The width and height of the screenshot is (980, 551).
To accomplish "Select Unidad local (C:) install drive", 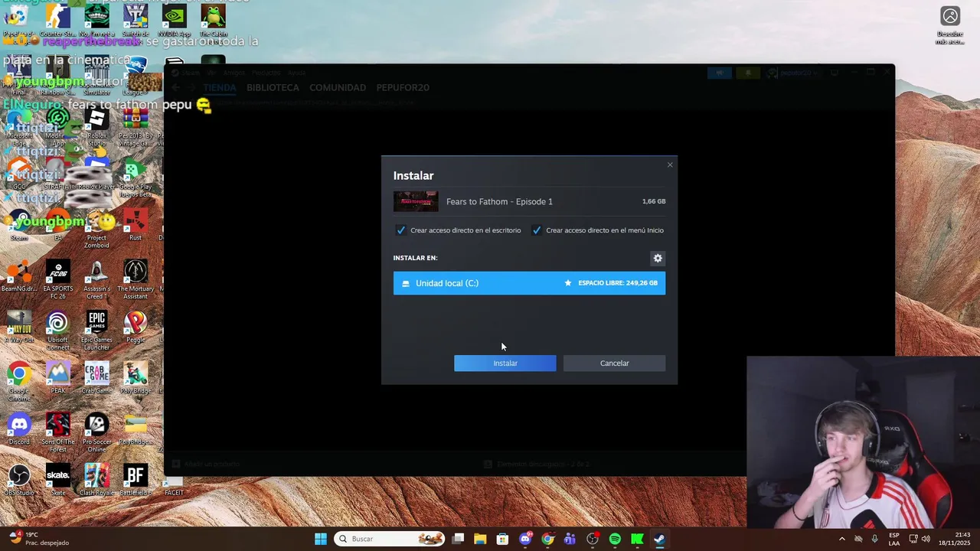I will [529, 283].
